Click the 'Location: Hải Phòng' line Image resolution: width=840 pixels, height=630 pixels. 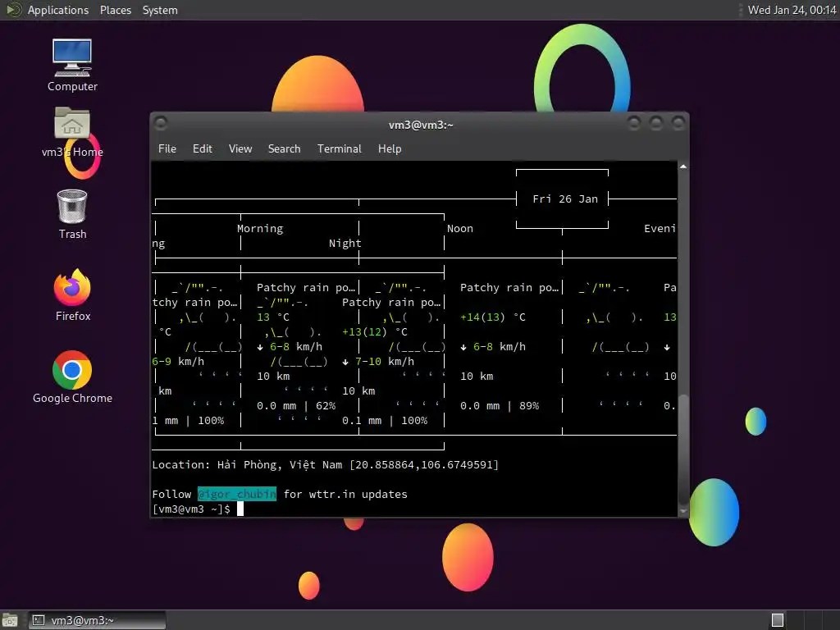click(x=326, y=464)
